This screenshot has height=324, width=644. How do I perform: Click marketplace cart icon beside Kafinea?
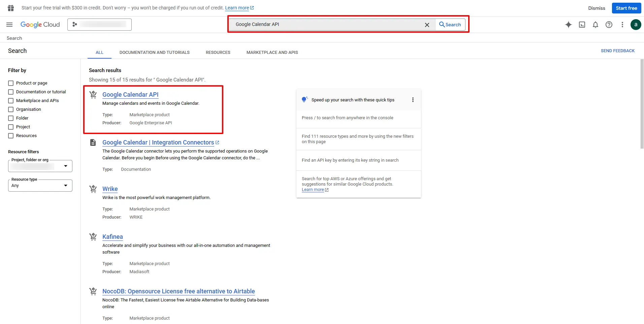coord(93,237)
